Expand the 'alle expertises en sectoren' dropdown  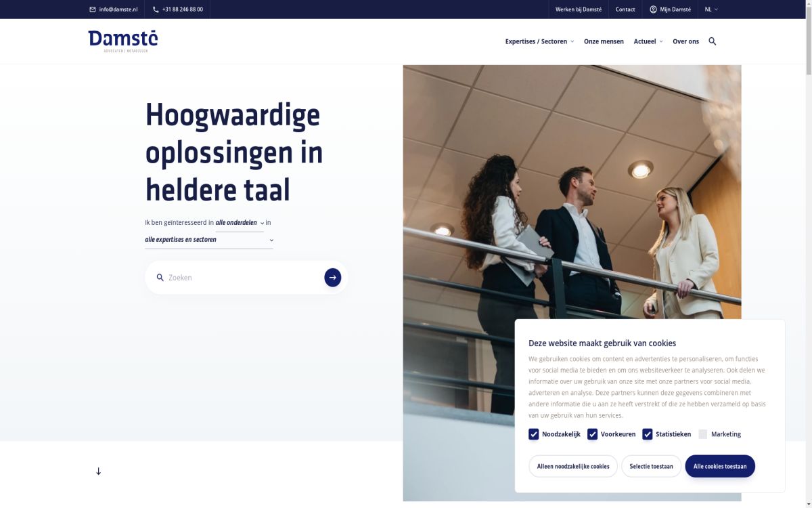[x=208, y=240]
